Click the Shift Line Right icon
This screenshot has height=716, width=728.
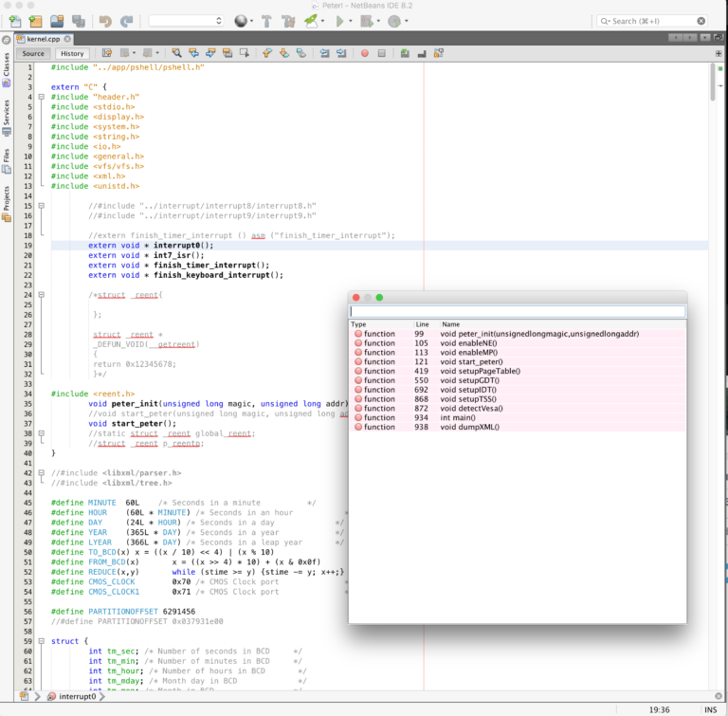pos(341,53)
